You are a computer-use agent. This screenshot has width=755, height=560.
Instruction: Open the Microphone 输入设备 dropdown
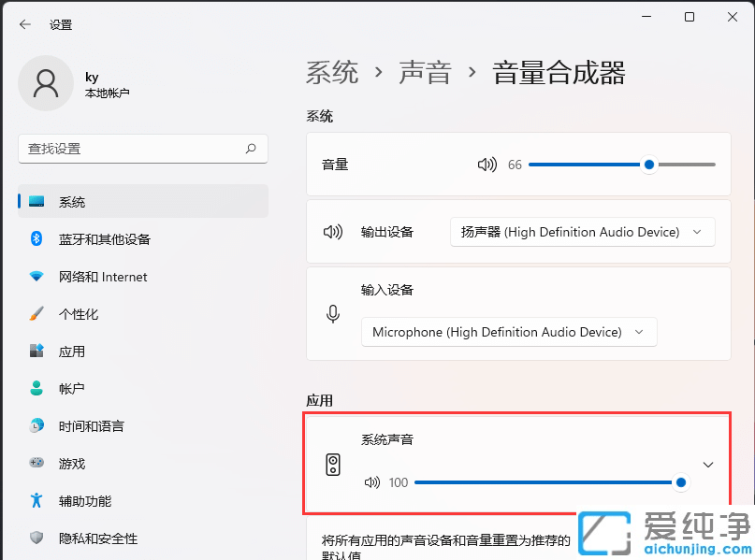pos(508,331)
